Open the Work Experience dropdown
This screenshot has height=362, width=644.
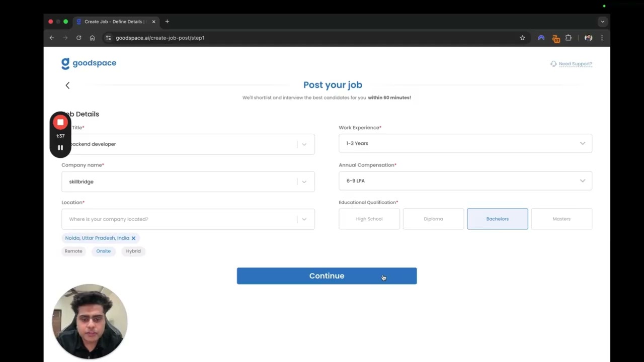465,143
